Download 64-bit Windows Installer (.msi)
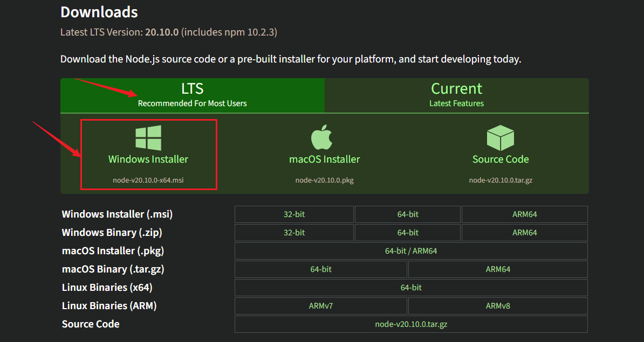Image resolution: width=644 pixels, height=342 pixels. click(x=408, y=214)
